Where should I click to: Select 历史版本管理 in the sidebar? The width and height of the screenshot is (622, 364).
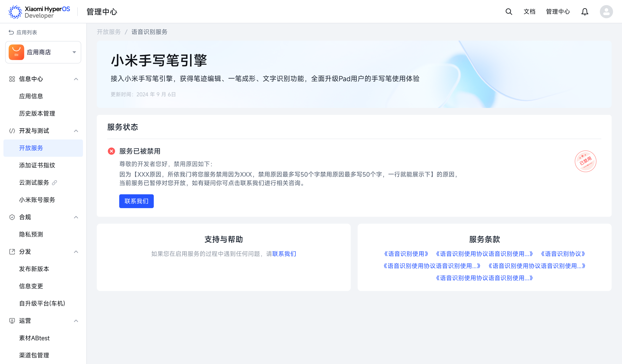[x=43, y=114]
